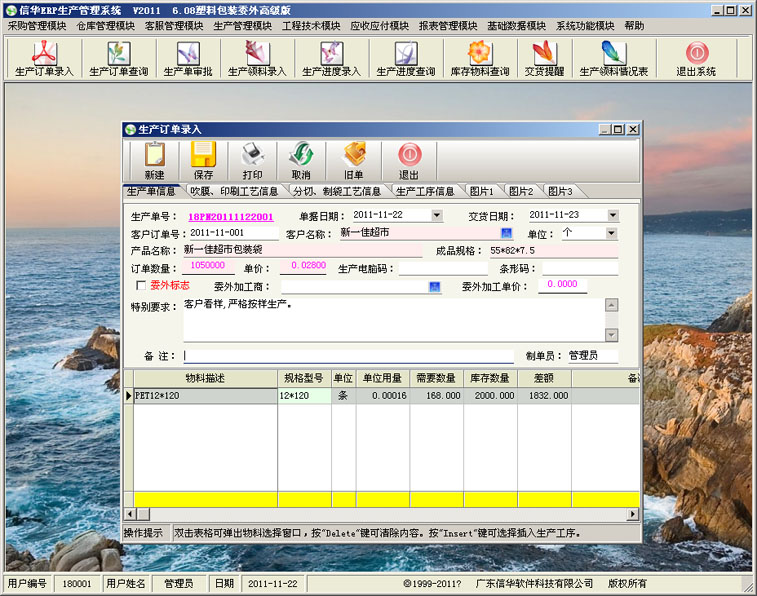Open lookup icon beside 委外加工商 field
This screenshot has height=596, width=757.
[435, 287]
